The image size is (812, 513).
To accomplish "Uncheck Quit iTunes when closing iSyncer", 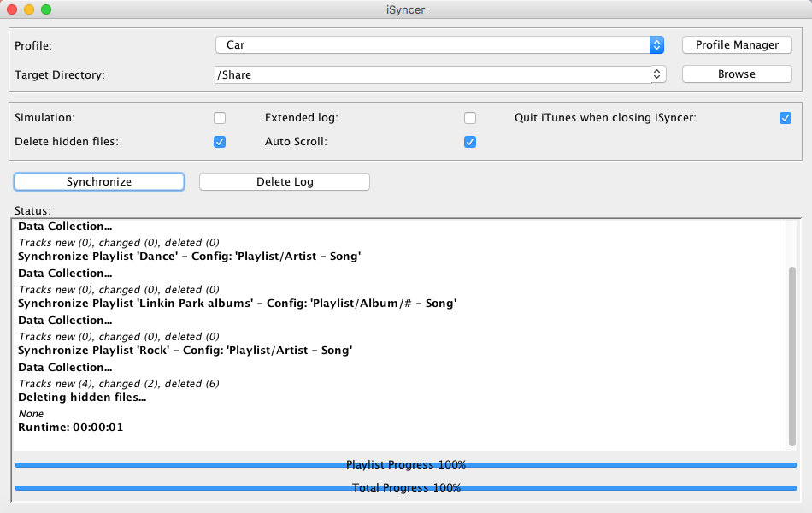I will point(786,118).
